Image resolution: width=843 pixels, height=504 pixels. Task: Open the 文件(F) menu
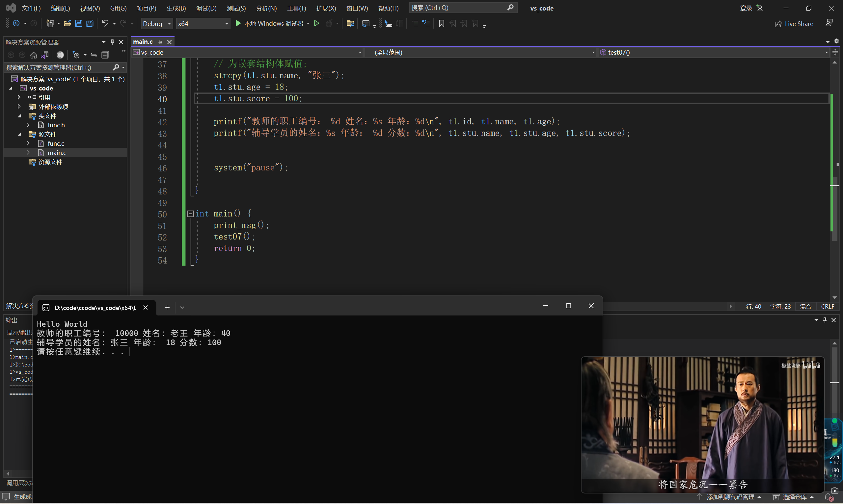click(x=31, y=8)
